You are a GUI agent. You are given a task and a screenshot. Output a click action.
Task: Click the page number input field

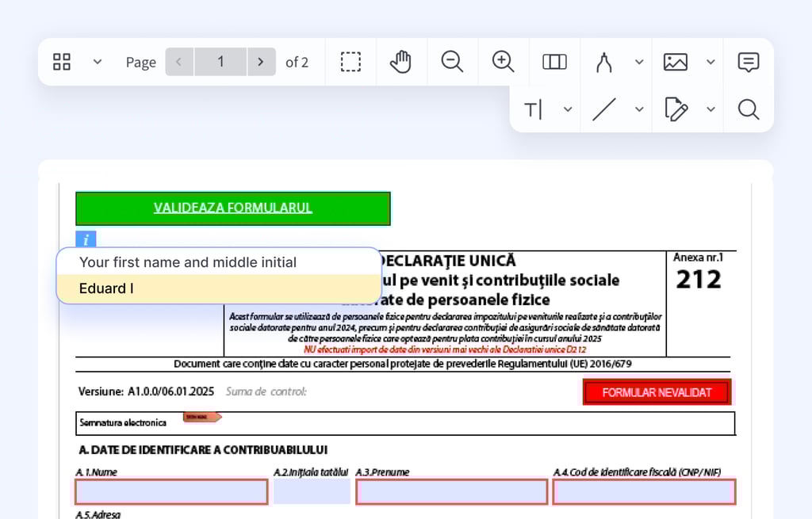[x=220, y=62]
